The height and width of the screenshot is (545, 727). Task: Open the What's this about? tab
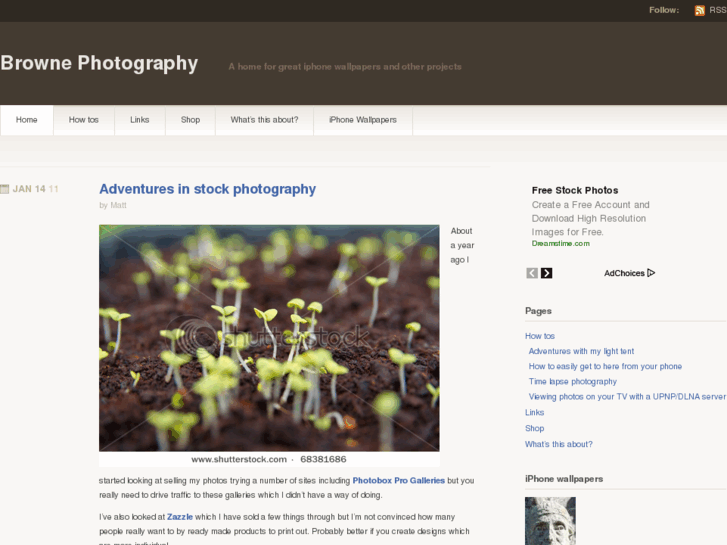click(264, 120)
